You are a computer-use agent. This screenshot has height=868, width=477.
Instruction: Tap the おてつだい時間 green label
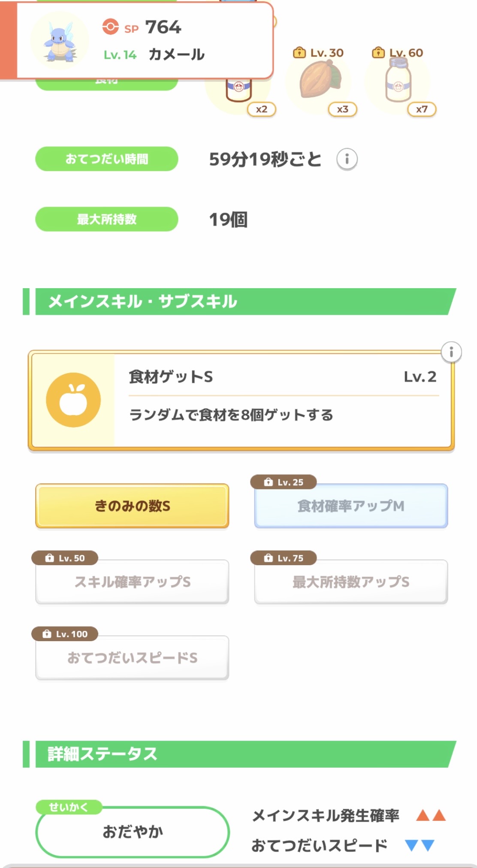[x=106, y=159]
